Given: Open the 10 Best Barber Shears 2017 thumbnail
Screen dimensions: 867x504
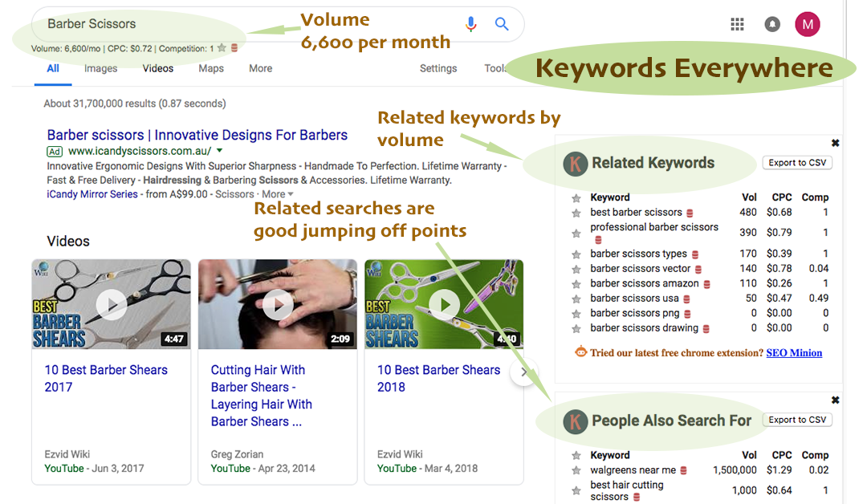Looking at the screenshot, I should 111,303.
